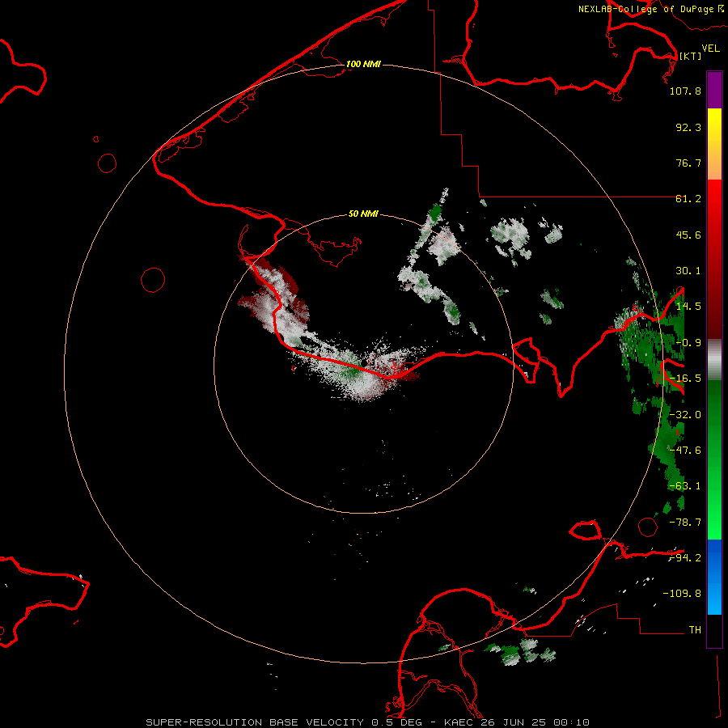Image resolution: width=728 pixels, height=728 pixels.
Task: Click the -78.7 velocity scale value
Action: point(685,523)
